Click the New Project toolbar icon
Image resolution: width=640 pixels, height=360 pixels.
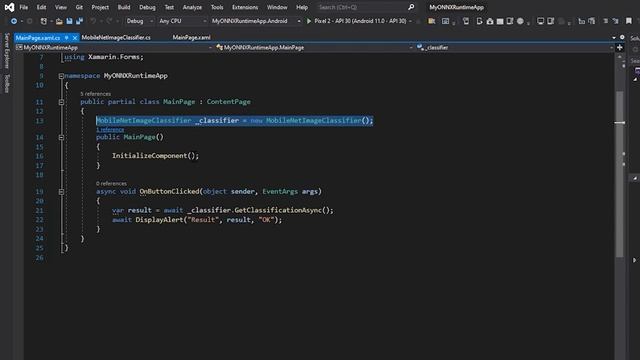tap(43, 21)
